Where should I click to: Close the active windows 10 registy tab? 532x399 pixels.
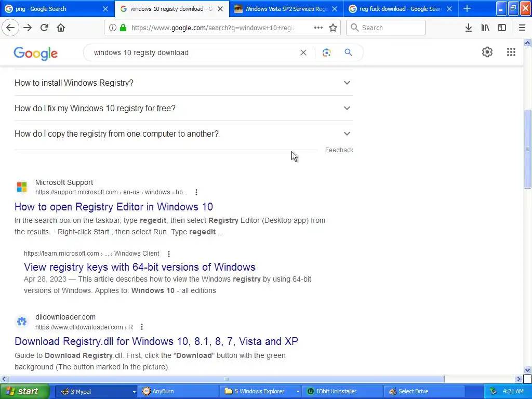pos(220,9)
